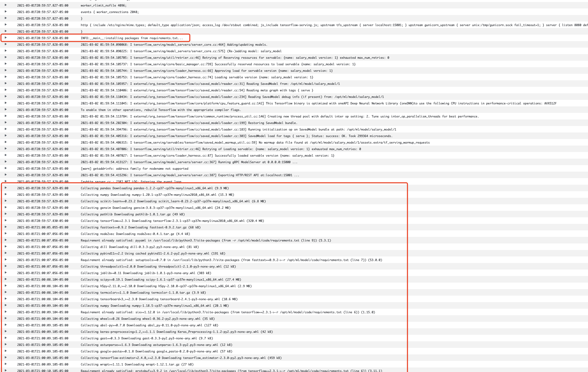The image size is (588, 372).
Task: Expand the Collecting scikit-learn==0.23.2 row
Action: (x=6, y=201)
